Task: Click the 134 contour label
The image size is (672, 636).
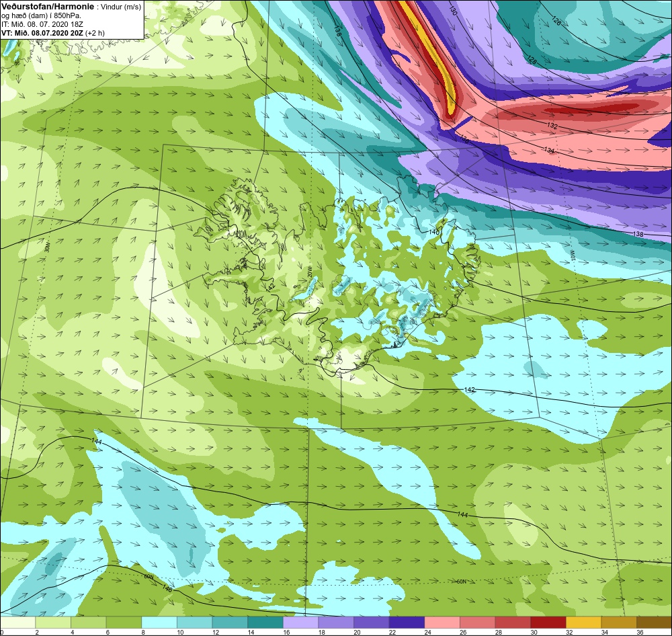Action: coord(549,151)
